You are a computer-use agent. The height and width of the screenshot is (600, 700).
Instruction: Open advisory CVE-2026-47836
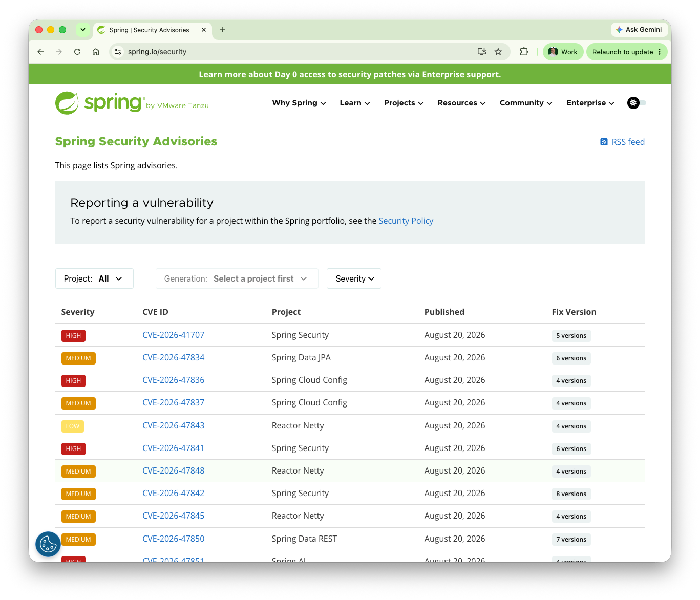174,380
